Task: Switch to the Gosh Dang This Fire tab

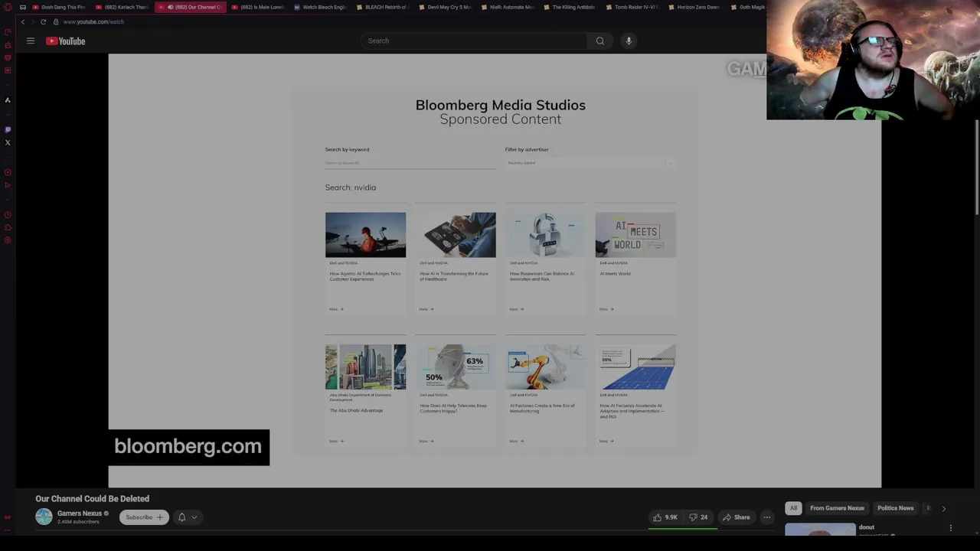Action: click(x=59, y=7)
